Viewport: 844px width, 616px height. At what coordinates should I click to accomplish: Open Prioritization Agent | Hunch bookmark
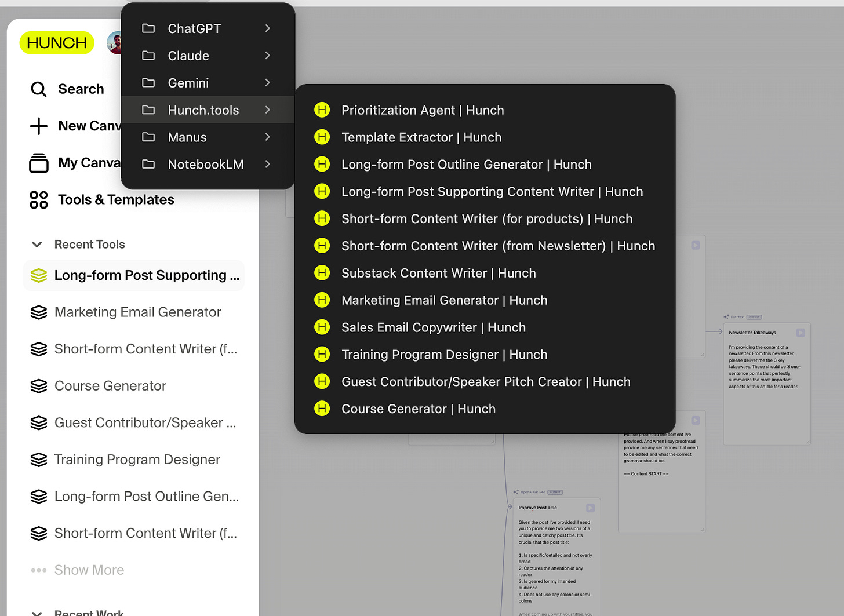tap(485, 110)
